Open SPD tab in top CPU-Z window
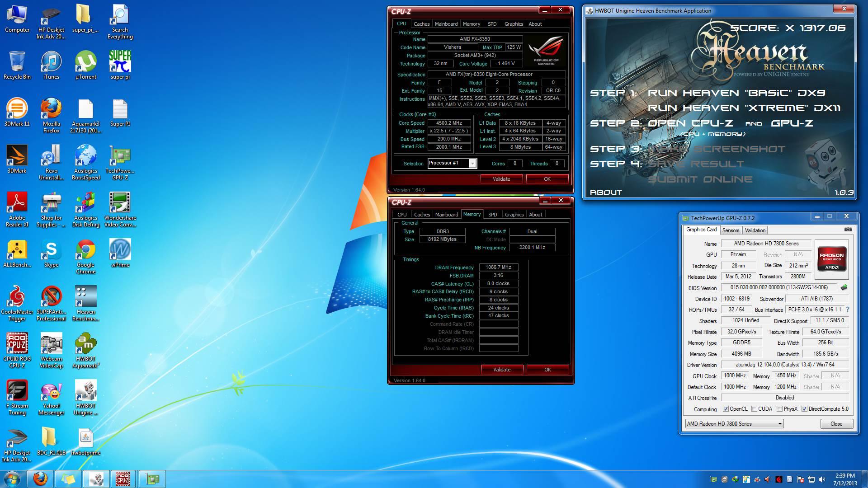The height and width of the screenshot is (488, 868). point(492,24)
